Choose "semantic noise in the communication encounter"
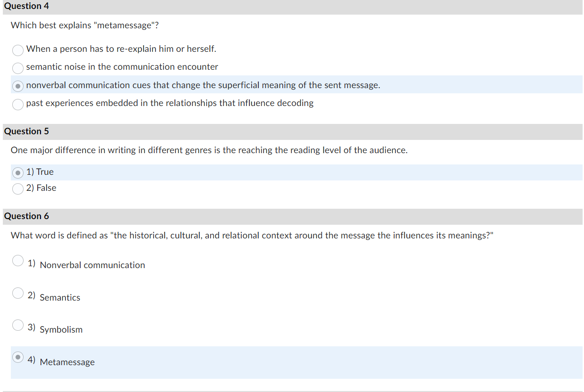 pos(18,68)
